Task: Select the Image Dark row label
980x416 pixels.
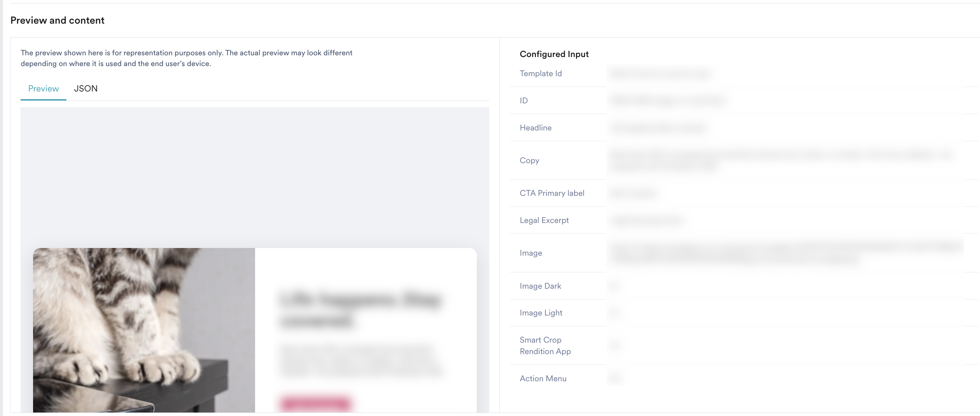Action: click(x=540, y=286)
